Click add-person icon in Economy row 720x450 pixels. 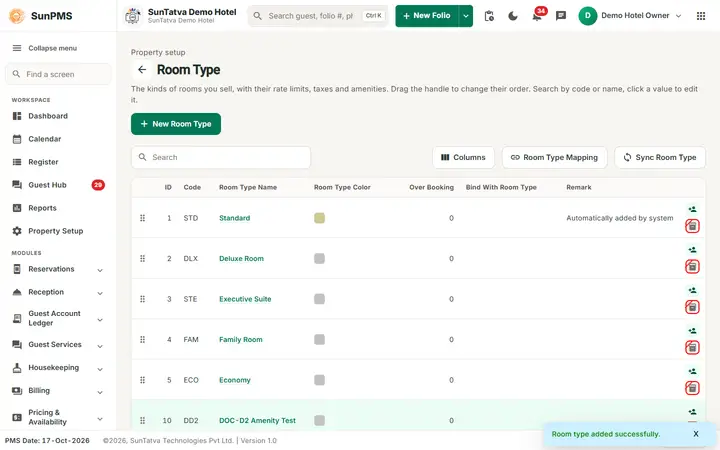[x=692, y=371]
